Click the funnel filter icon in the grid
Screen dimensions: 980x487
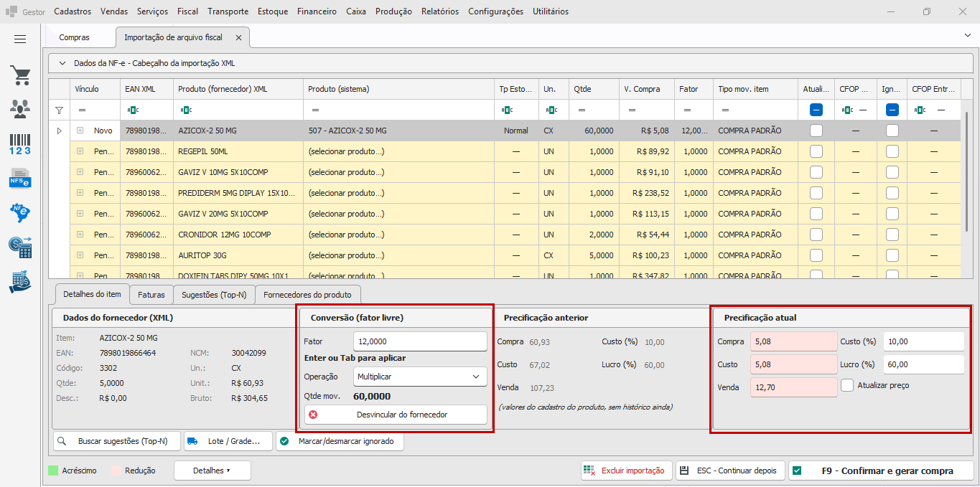click(x=60, y=110)
